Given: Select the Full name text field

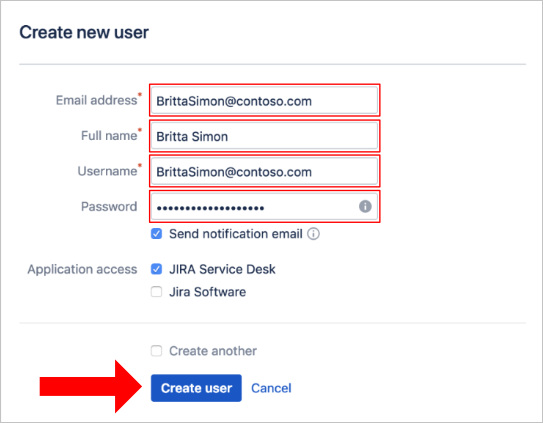Looking at the screenshot, I should point(264,136).
